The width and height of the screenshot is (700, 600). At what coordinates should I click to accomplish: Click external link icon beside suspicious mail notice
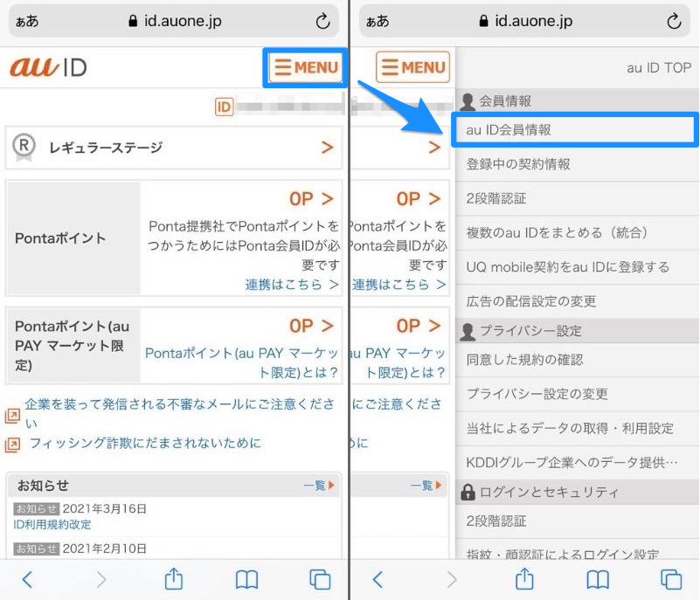point(12,416)
